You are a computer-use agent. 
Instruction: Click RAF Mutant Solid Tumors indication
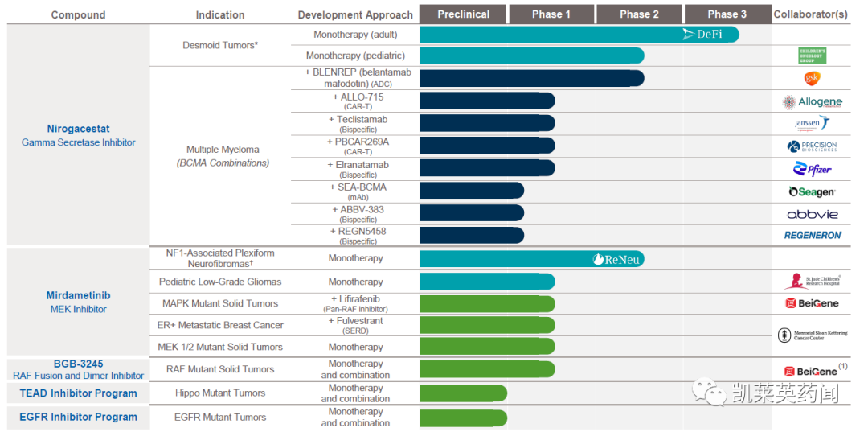point(220,369)
